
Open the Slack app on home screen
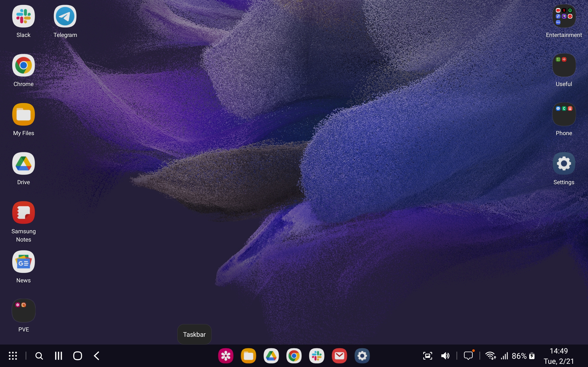[x=23, y=17]
